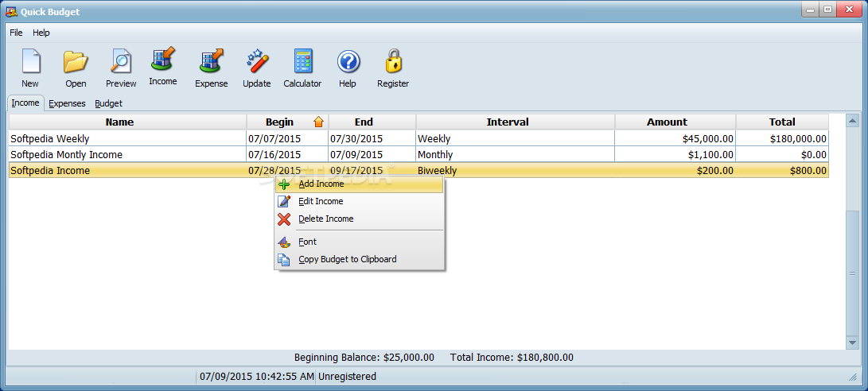Image resolution: width=868 pixels, height=391 pixels.
Task: Choose Edit Income from context menu
Action: click(x=360, y=201)
